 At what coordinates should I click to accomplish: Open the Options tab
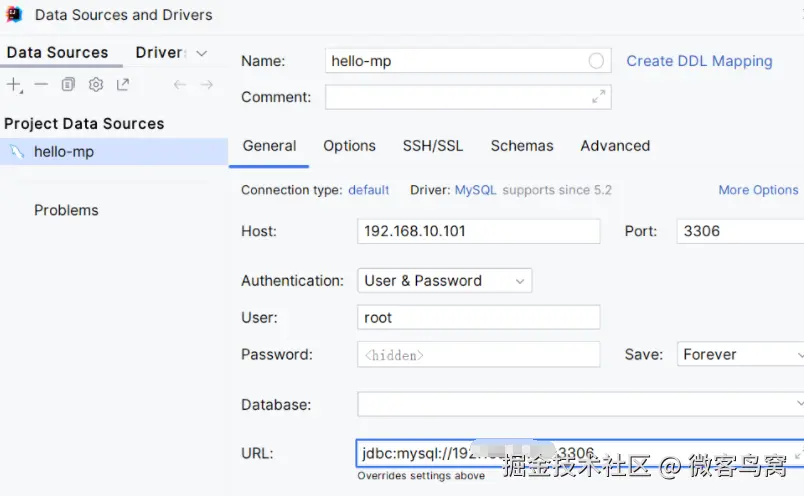coord(349,146)
